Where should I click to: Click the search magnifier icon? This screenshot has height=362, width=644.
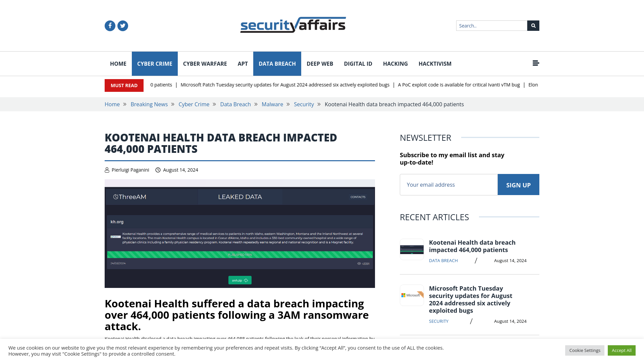533,25
